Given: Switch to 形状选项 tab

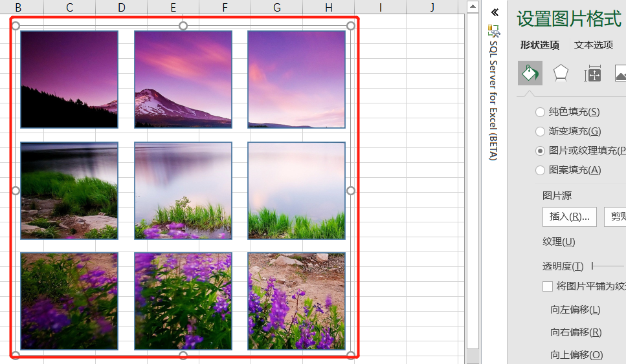Looking at the screenshot, I should 539,45.
